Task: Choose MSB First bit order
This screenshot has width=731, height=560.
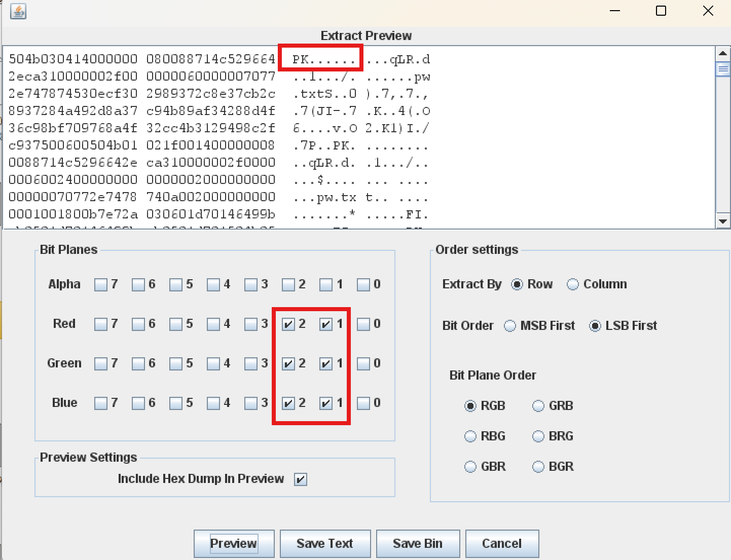Action: [x=510, y=326]
